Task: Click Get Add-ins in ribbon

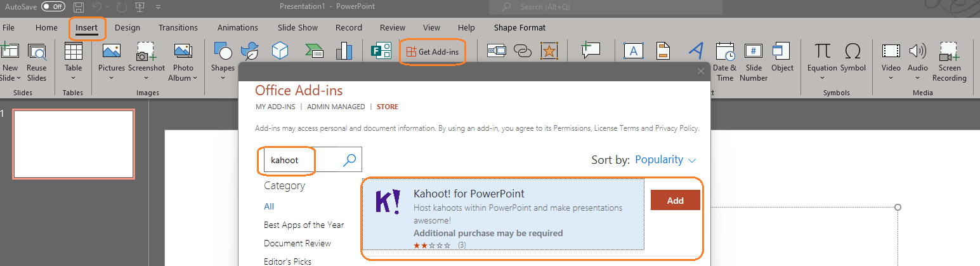Action: click(432, 51)
